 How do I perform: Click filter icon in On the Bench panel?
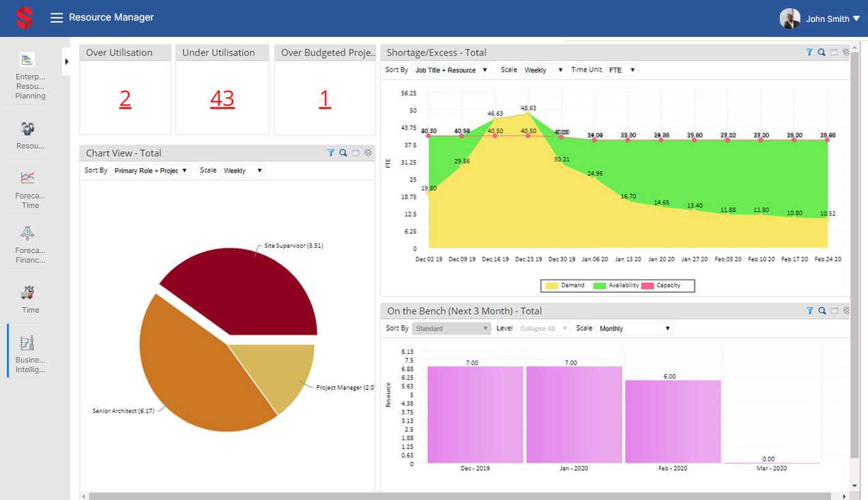point(810,311)
